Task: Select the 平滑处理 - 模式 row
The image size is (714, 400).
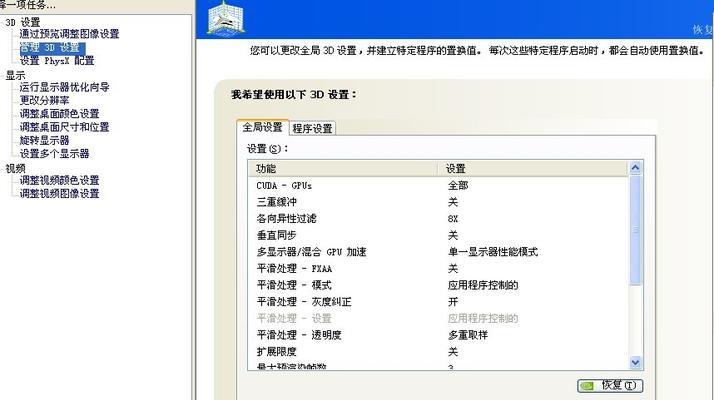Action: (x=438, y=285)
